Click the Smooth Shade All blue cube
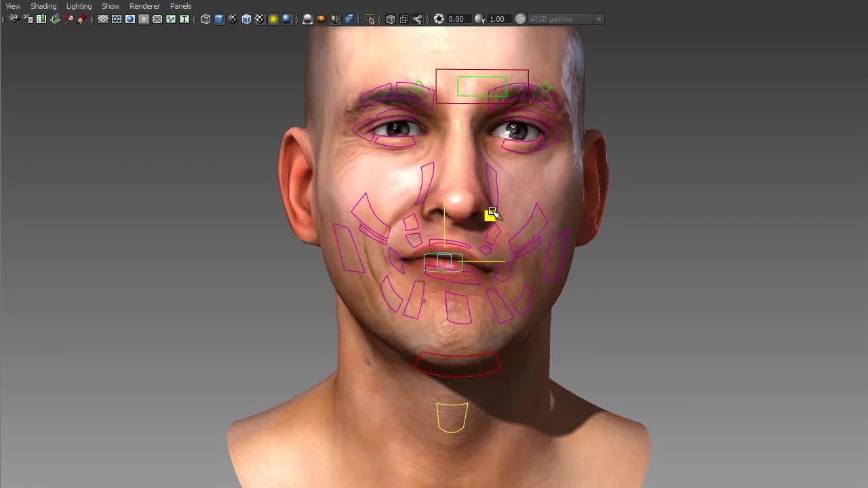This screenshot has height=488, width=868. click(219, 19)
